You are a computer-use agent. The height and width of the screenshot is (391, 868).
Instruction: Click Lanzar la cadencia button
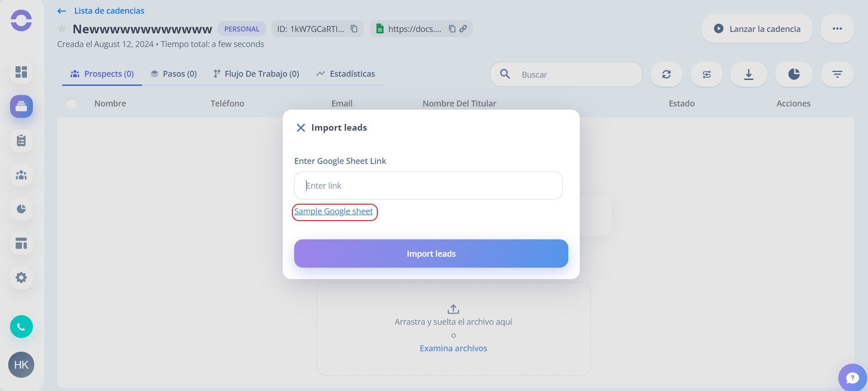point(757,29)
